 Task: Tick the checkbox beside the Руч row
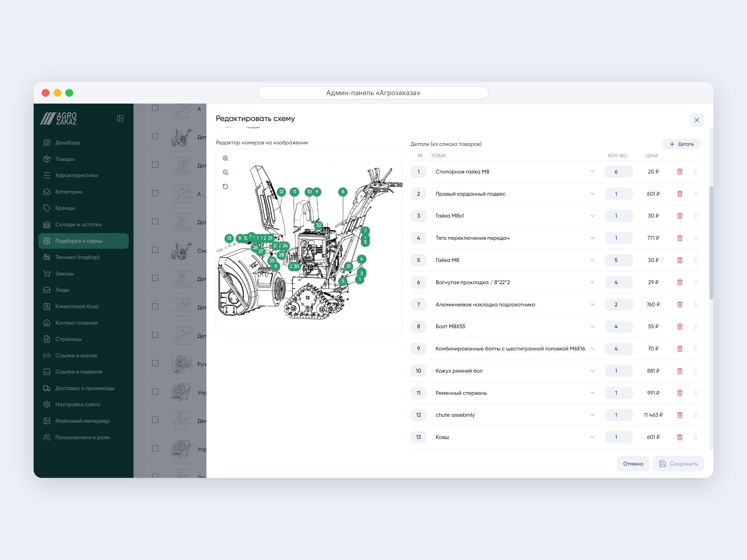pyautogui.click(x=155, y=363)
